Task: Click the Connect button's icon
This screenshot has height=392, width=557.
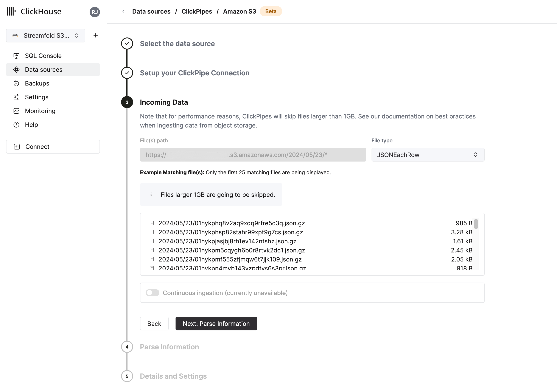Action: pyautogui.click(x=17, y=147)
